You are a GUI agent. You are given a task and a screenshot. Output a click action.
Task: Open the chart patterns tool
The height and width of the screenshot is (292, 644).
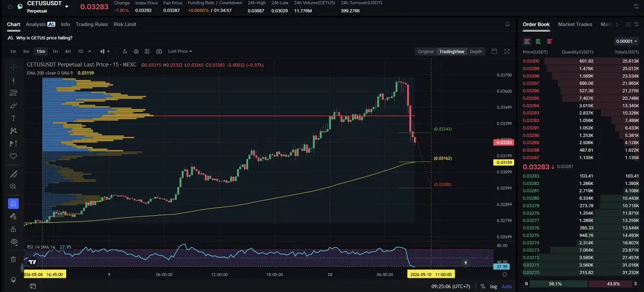(13, 131)
